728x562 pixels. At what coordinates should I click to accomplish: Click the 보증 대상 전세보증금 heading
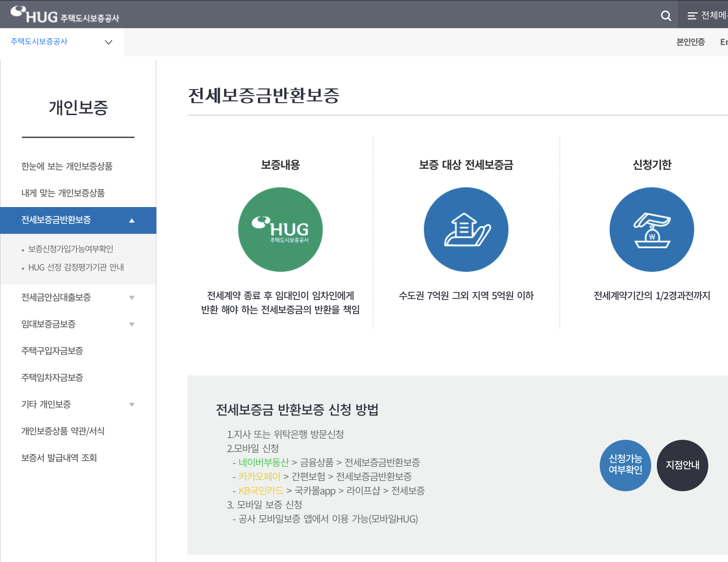point(466,165)
